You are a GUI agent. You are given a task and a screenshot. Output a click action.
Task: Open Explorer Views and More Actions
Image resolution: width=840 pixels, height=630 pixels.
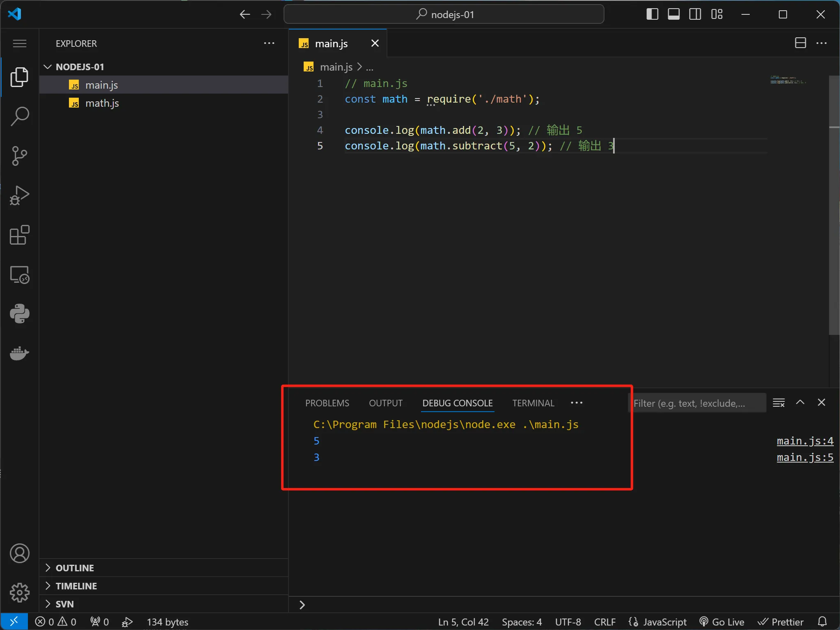[269, 43]
